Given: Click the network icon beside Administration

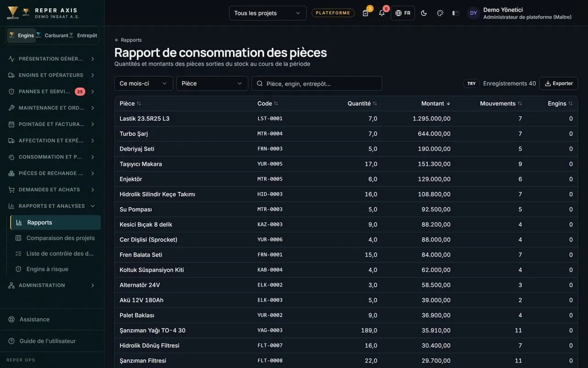Looking at the screenshot, I should pyautogui.click(x=11, y=285).
